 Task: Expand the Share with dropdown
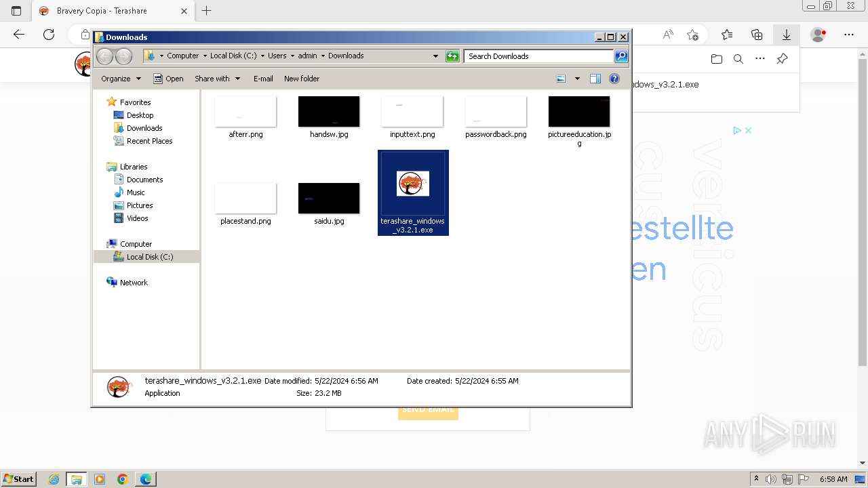[x=217, y=79]
